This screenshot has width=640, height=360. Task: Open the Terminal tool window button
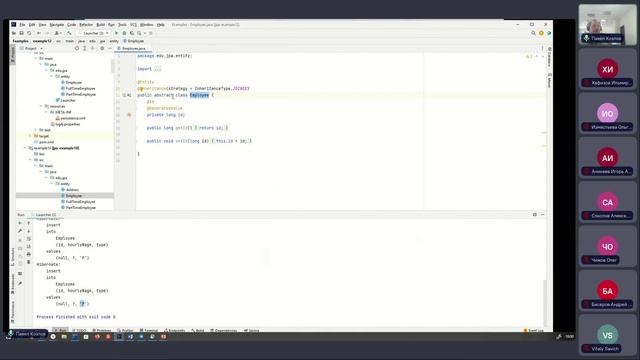(x=149, y=330)
